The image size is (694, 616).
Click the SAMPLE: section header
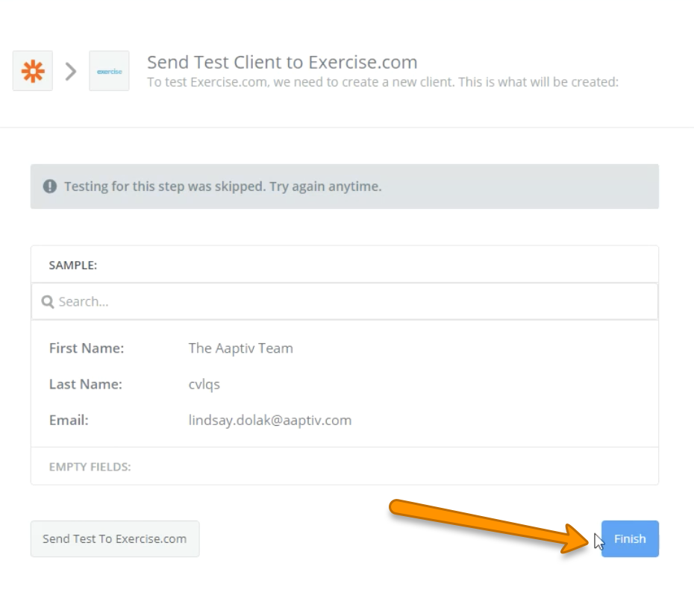coord(73,265)
